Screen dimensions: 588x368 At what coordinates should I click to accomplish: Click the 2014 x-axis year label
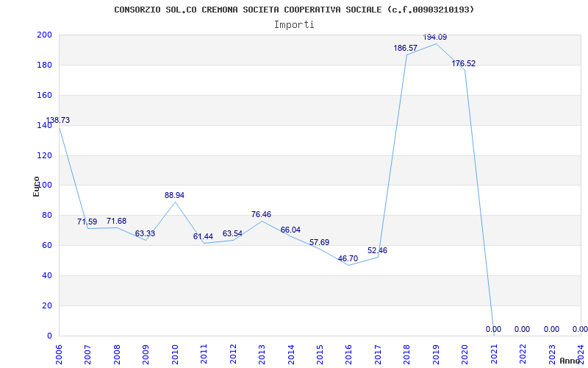(290, 354)
